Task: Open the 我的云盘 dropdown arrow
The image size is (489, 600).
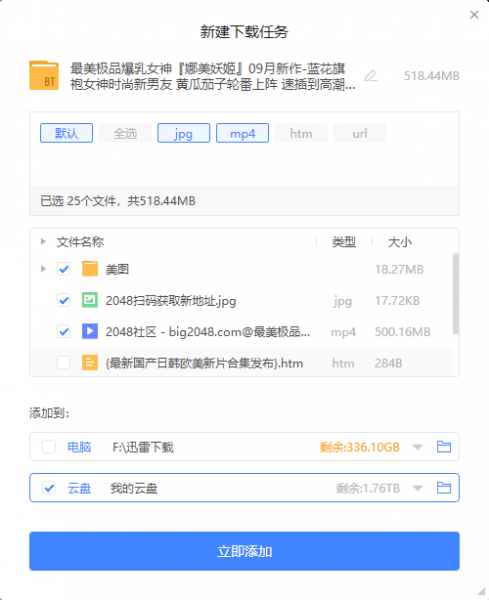Action: [417, 488]
